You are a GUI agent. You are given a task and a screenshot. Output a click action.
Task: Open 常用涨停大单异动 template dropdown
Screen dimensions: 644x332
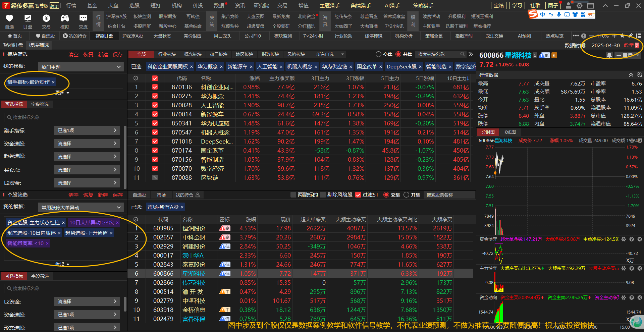80,208
